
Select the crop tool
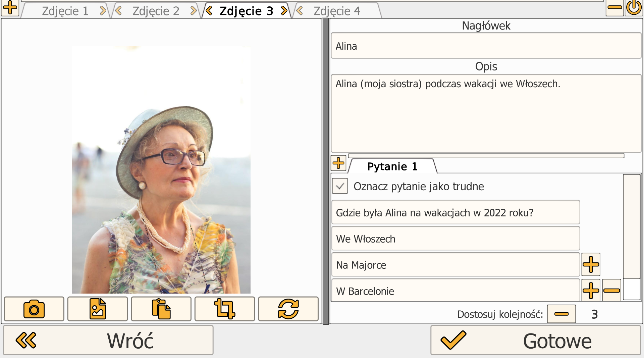[225, 309]
